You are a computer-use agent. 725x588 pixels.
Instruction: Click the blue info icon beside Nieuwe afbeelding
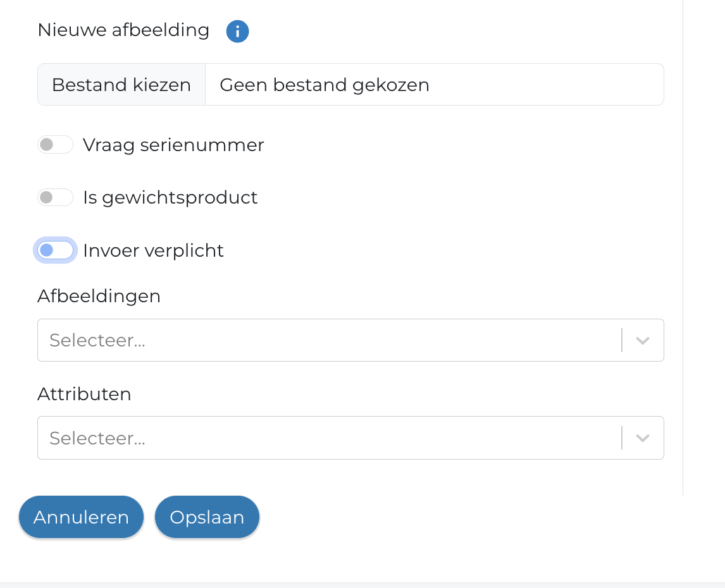[x=237, y=31]
